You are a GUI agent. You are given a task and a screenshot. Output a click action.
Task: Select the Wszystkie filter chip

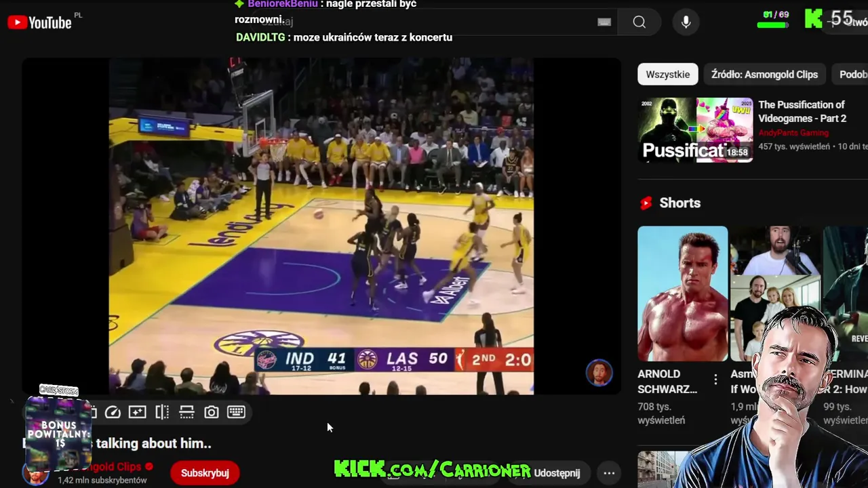click(x=668, y=75)
